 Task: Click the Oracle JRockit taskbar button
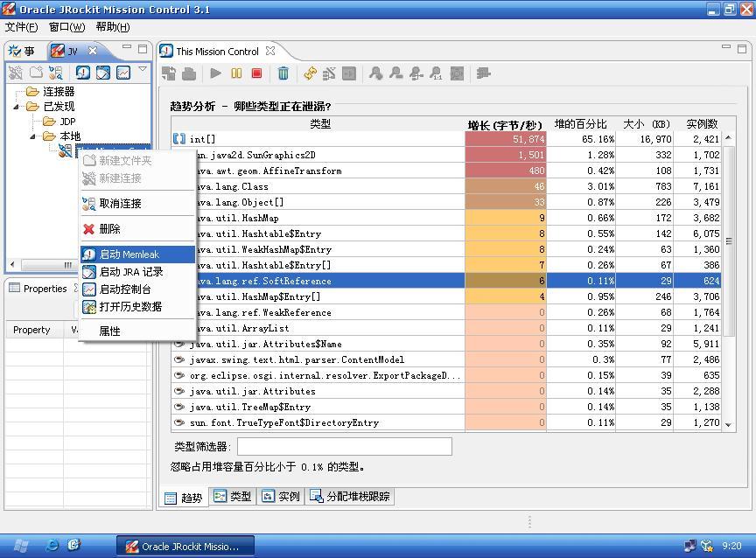point(185,547)
